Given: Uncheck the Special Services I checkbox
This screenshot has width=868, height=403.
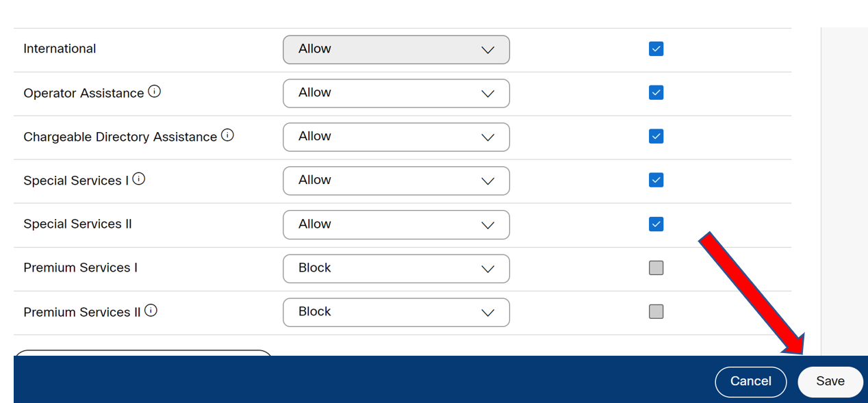Looking at the screenshot, I should point(656,180).
